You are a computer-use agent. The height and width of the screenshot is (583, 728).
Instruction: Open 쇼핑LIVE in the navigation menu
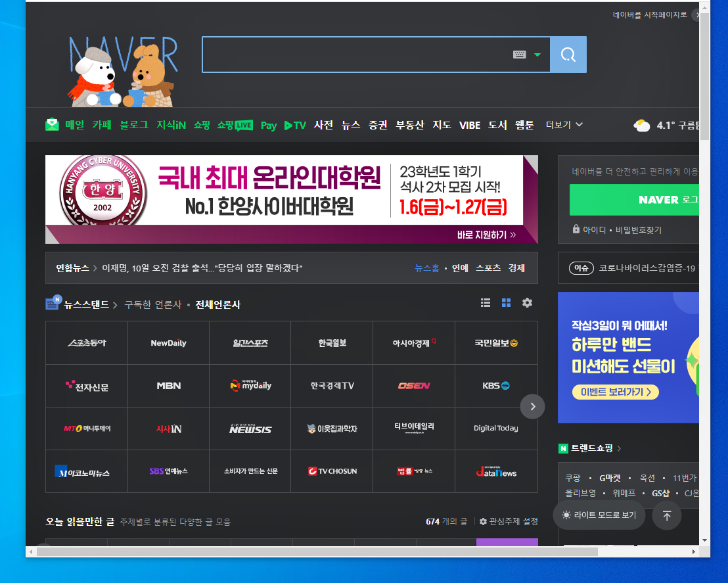(235, 125)
